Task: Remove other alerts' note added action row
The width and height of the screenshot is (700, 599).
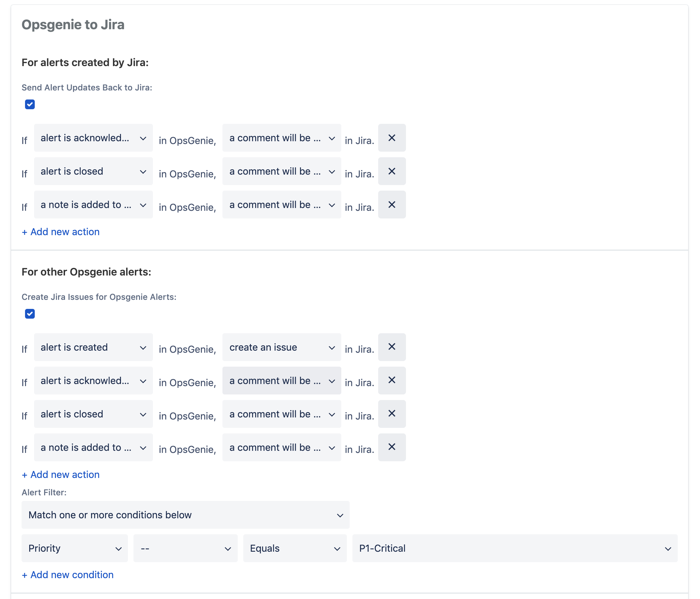Action: pos(392,447)
